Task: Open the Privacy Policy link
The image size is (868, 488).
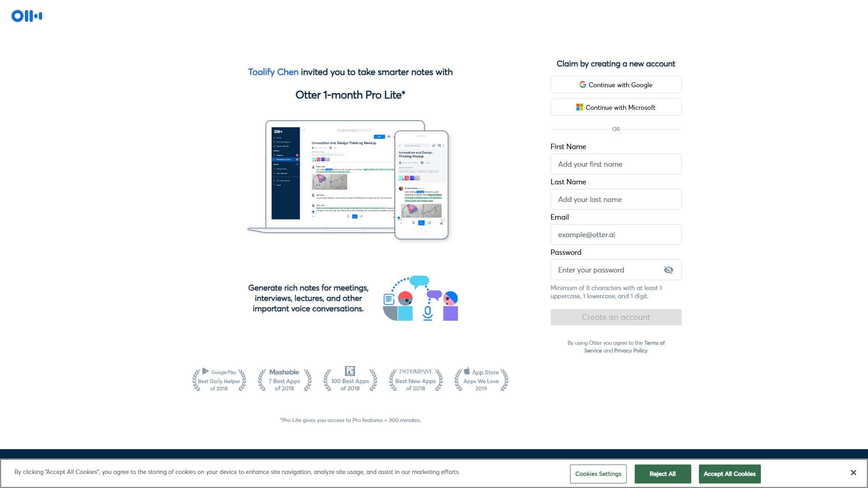Action: point(631,351)
